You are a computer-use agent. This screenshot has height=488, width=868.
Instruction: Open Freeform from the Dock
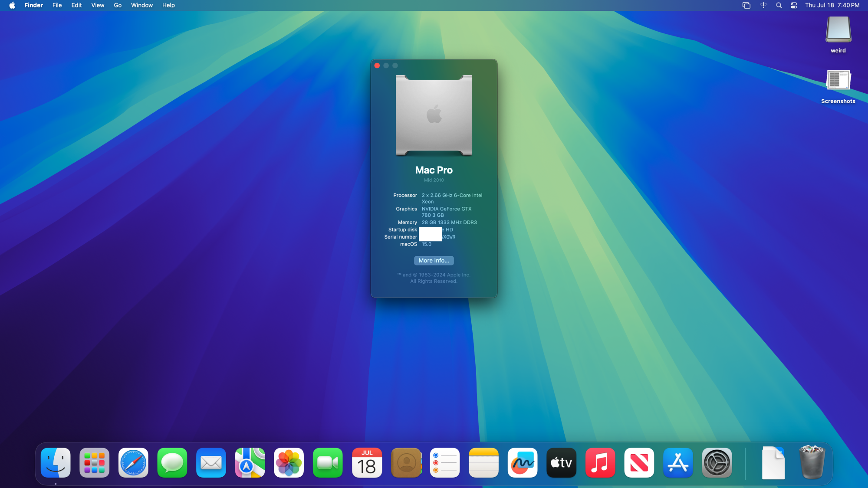(x=523, y=463)
